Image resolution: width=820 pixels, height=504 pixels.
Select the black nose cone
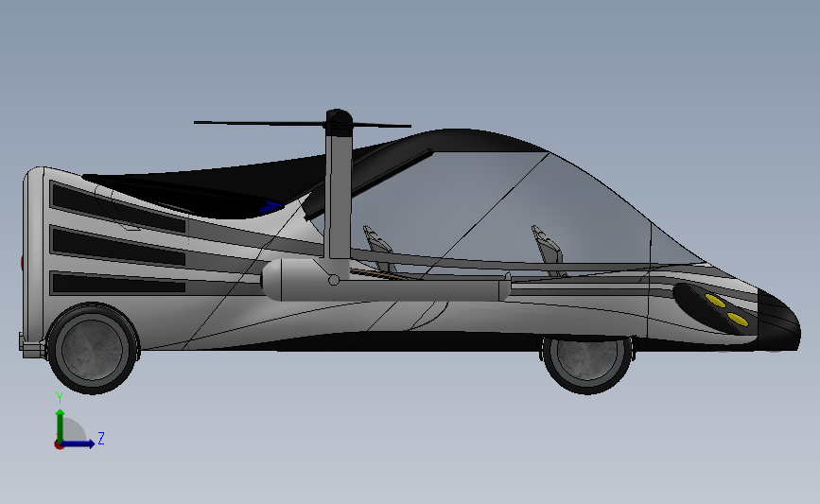[x=778, y=321]
